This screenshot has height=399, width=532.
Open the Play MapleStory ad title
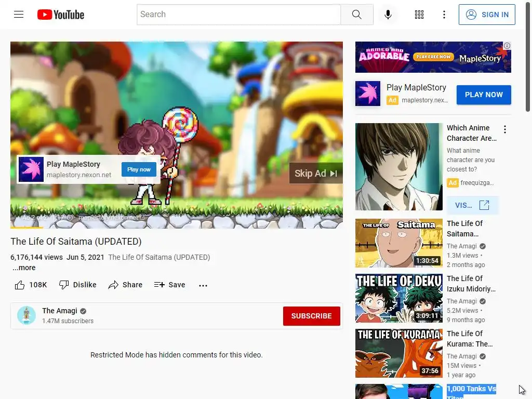click(x=416, y=87)
